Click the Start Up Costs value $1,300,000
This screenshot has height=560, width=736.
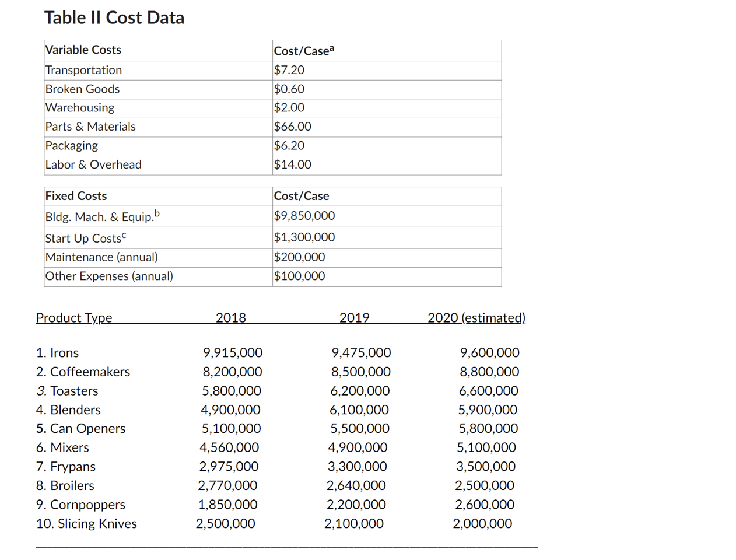(304, 237)
